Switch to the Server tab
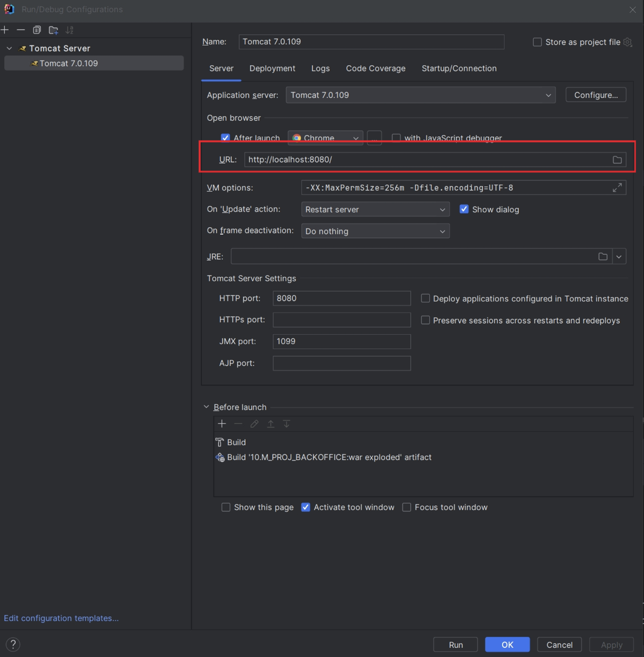Viewport: 644px width, 657px height. pos(221,68)
